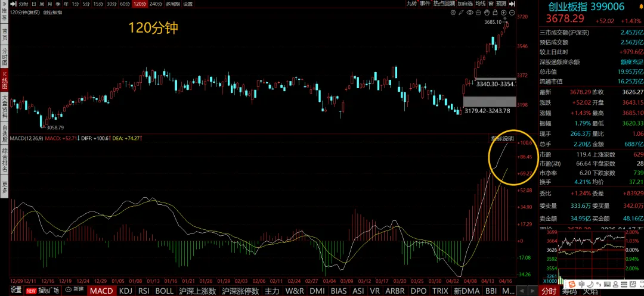Select TRIX indicator tab
Viewport: 644px width, 296px height.
coord(440,291)
